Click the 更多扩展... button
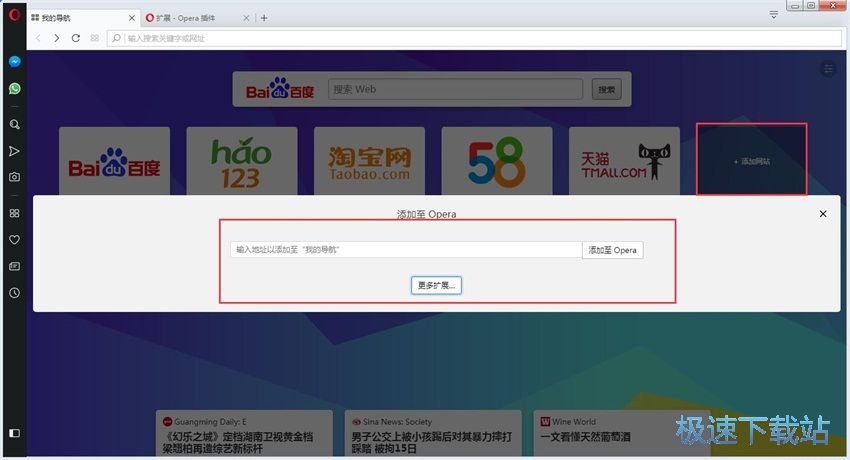This screenshot has height=460, width=850. 436,286
